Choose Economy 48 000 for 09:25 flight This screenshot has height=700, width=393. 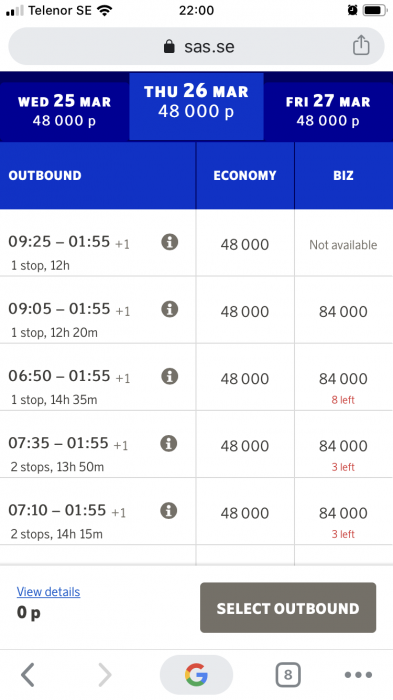click(x=245, y=244)
